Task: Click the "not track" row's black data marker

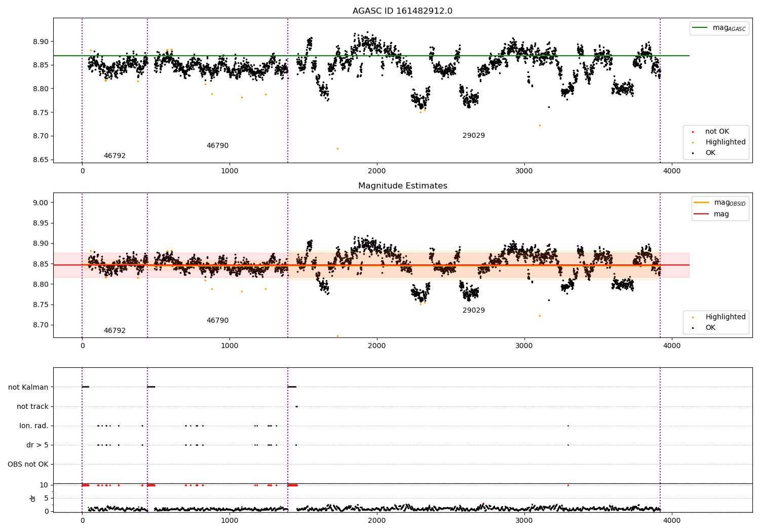Action: coord(296,406)
